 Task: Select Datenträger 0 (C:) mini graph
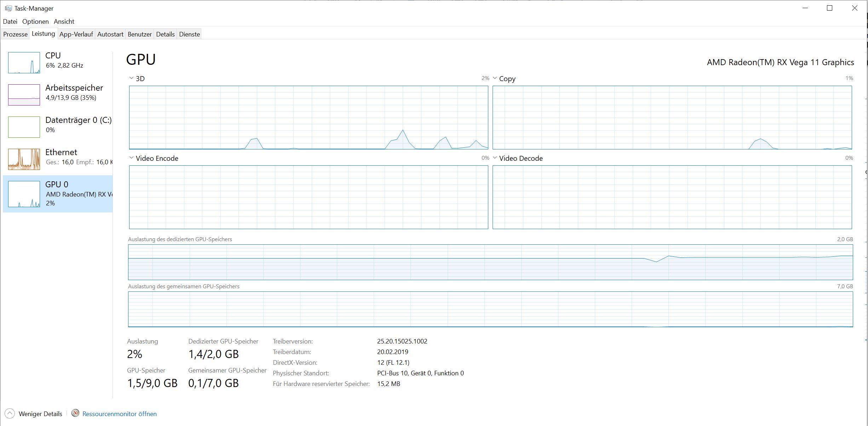24,127
